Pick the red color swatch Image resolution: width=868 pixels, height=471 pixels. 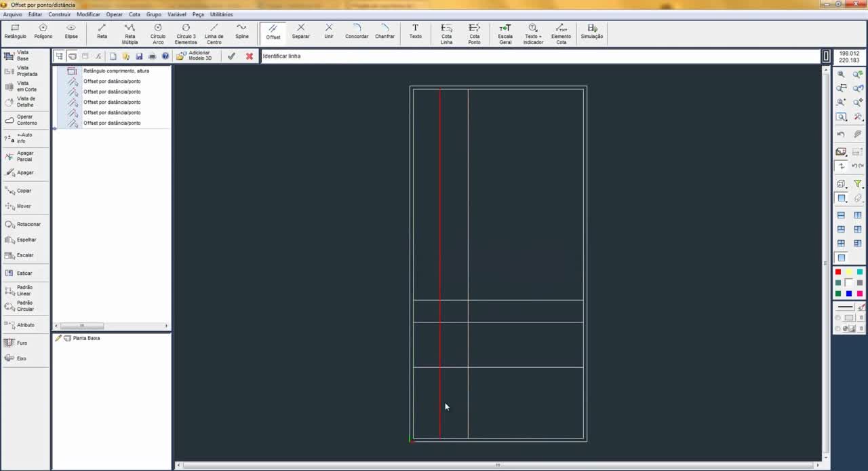(838, 272)
